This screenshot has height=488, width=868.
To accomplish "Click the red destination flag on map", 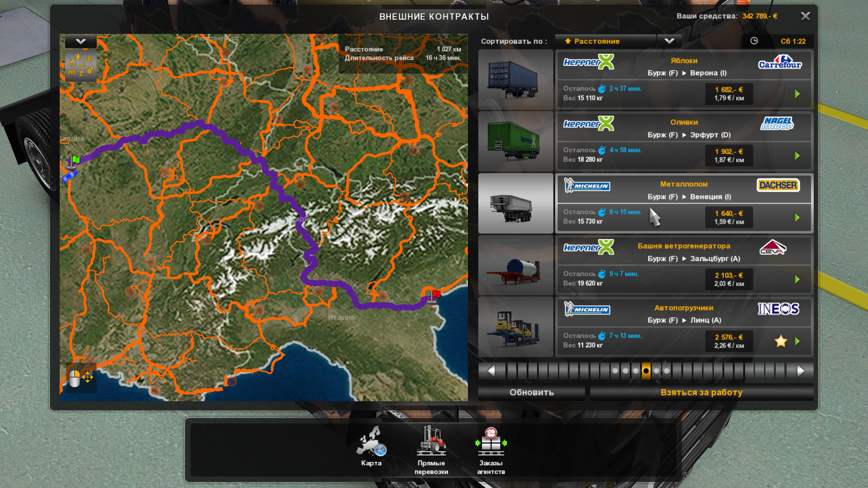I will pyautogui.click(x=434, y=297).
